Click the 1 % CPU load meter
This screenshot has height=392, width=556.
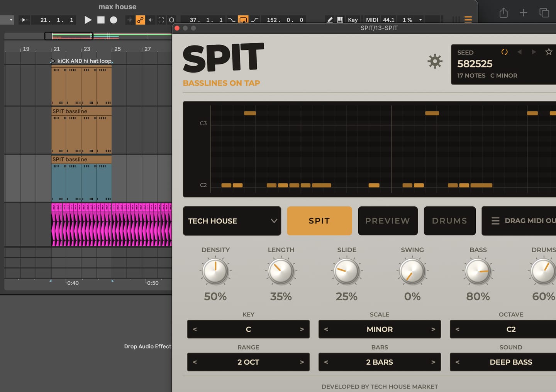point(407,20)
